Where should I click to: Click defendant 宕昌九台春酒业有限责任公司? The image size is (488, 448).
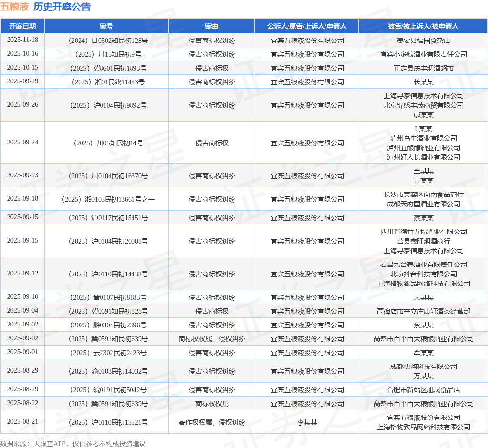(423, 265)
